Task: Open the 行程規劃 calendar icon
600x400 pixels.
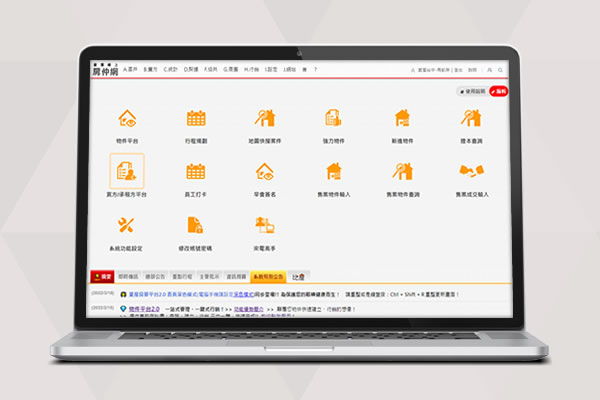Action: tap(196, 119)
